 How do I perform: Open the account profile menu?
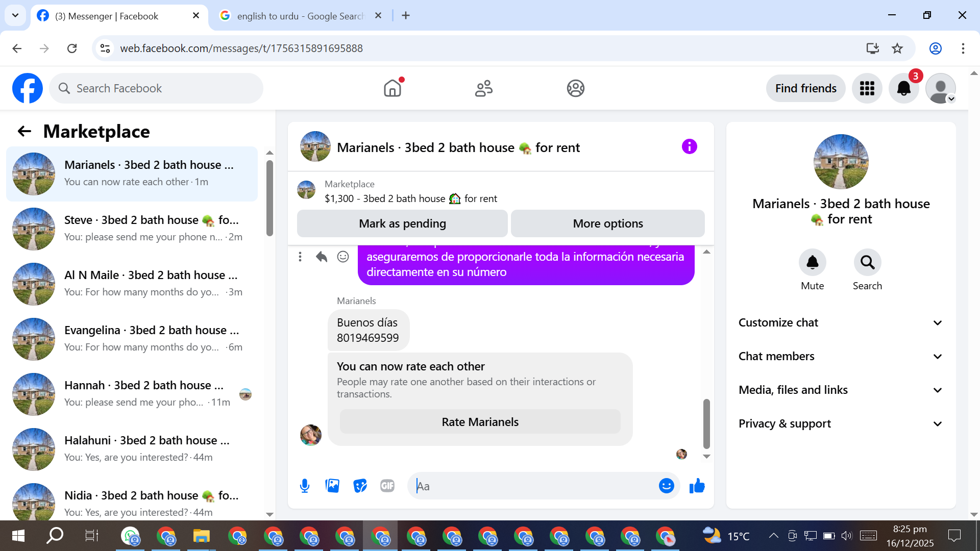pos(940,88)
